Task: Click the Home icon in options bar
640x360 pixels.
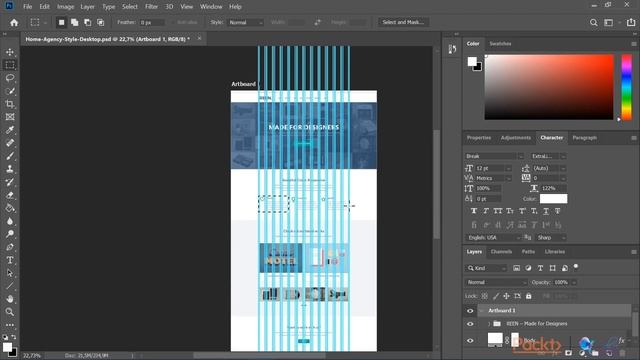Action: tap(14, 22)
